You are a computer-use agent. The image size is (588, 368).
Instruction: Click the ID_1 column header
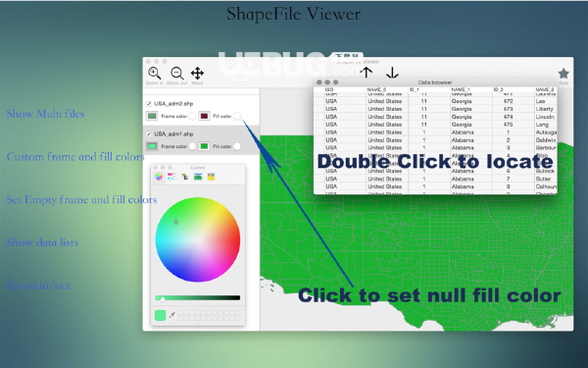coord(415,89)
